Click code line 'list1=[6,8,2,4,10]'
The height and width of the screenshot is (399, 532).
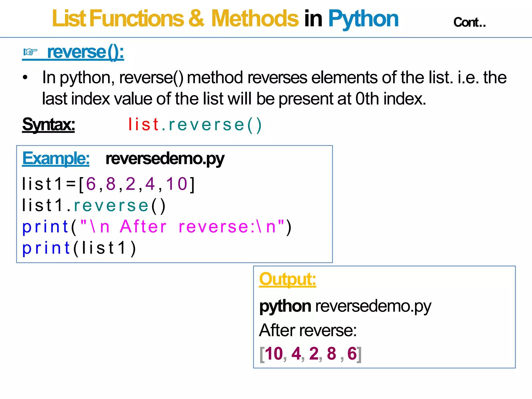(x=108, y=184)
